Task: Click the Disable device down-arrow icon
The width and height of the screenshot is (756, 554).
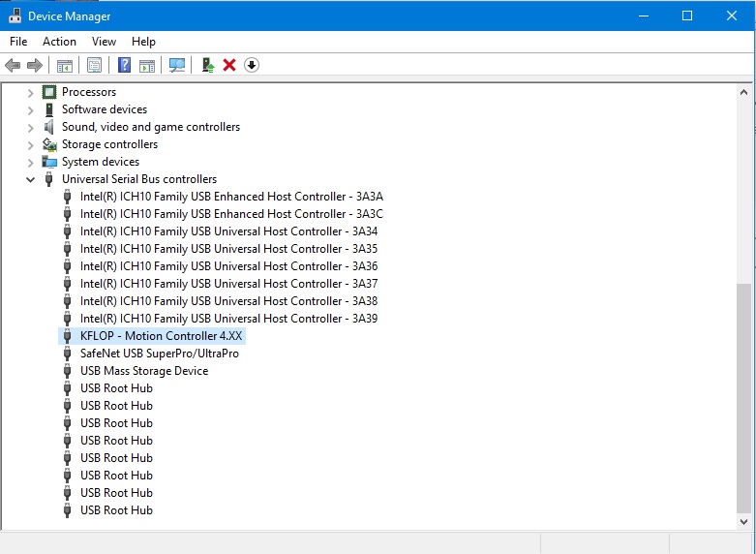Action: (252, 65)
